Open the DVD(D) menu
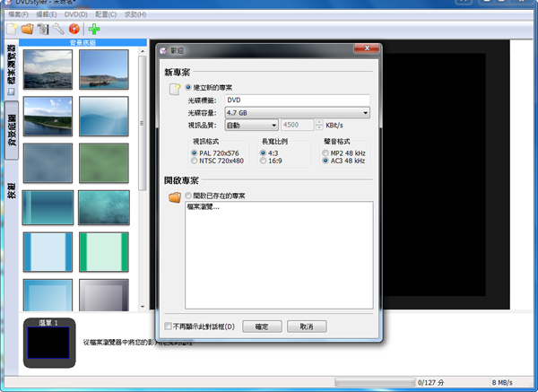Viewport: 538px width, 392px height. [x=76, y=14]
